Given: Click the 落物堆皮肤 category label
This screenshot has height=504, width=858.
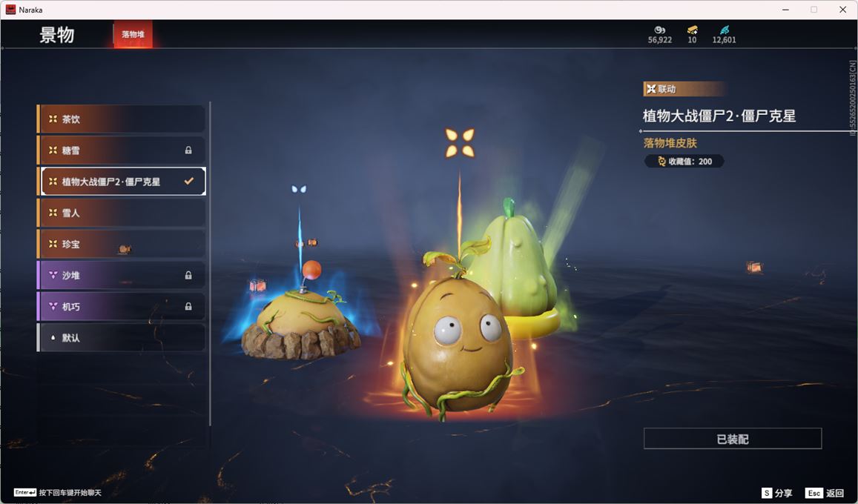Looking at the screenshot, I should tap(670, 142).
